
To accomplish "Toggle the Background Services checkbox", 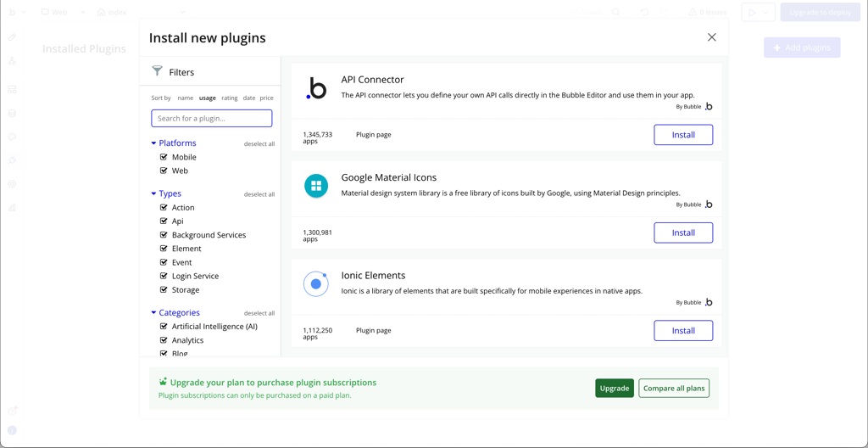I will 164,235.
